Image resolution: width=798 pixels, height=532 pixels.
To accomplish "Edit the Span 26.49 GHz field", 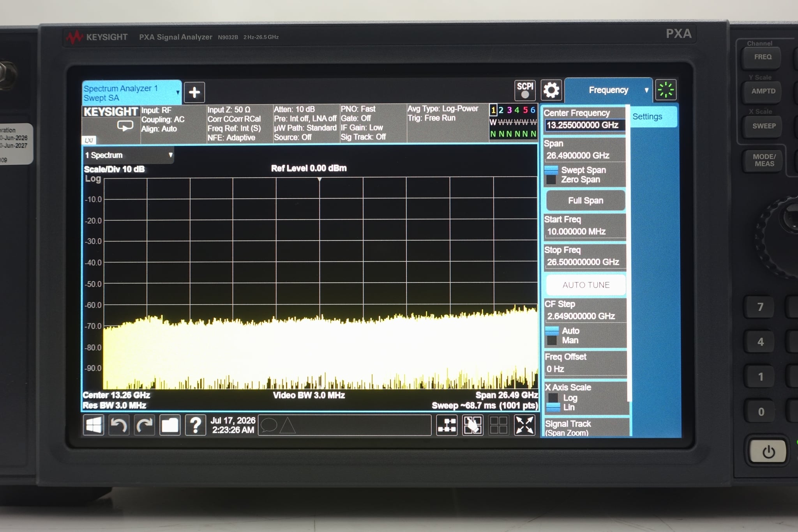I will coord(584,156).
